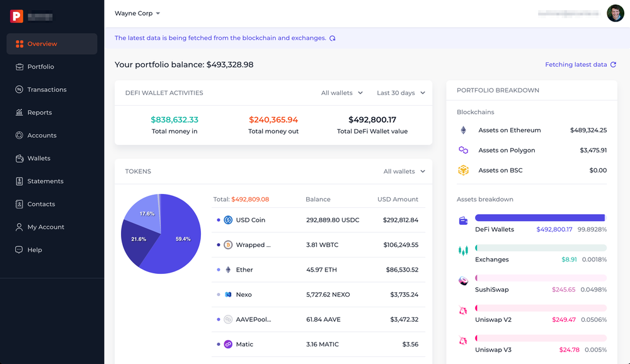Click the AAVEPool token icon
The width and height of the screenshot is (630, 364).
pos(228,319)
